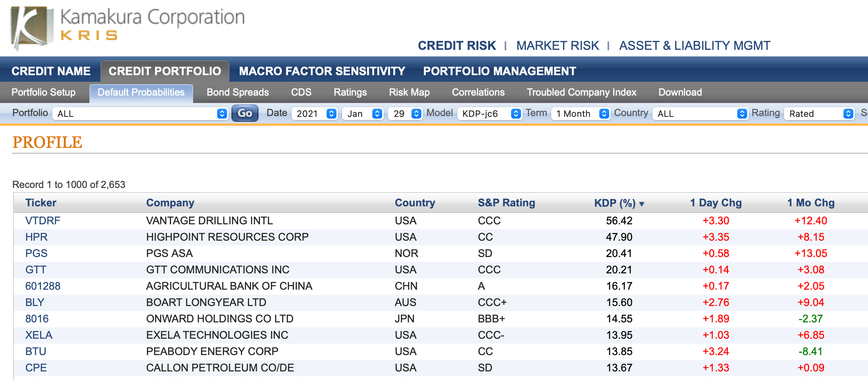Viewport: 868px width, 380px height.
Task: Open the Ratings subtab
Action: (350, 92)
